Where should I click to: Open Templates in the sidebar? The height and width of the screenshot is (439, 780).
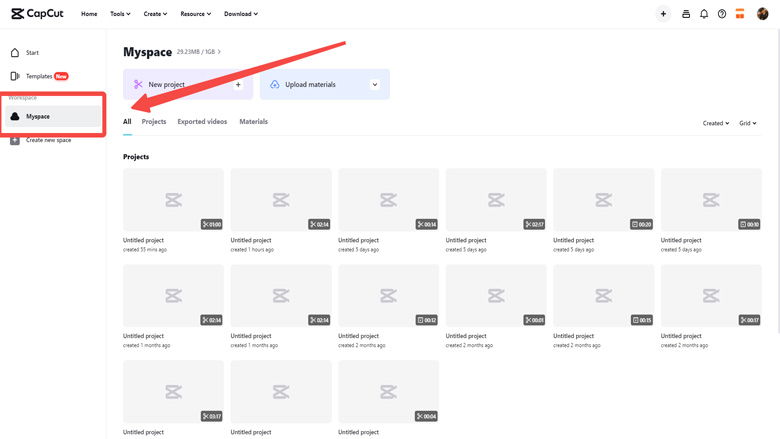(39, 76)
